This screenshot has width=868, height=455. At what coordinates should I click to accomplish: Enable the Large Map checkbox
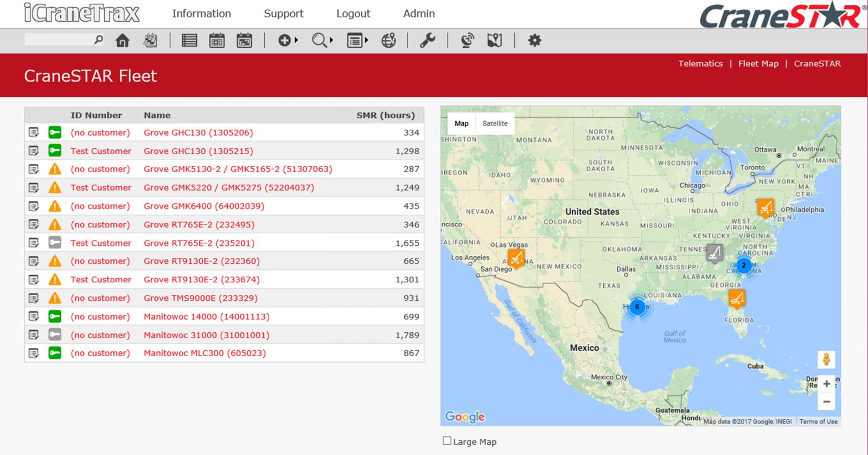pyautogui.click(x=447, y=441)
